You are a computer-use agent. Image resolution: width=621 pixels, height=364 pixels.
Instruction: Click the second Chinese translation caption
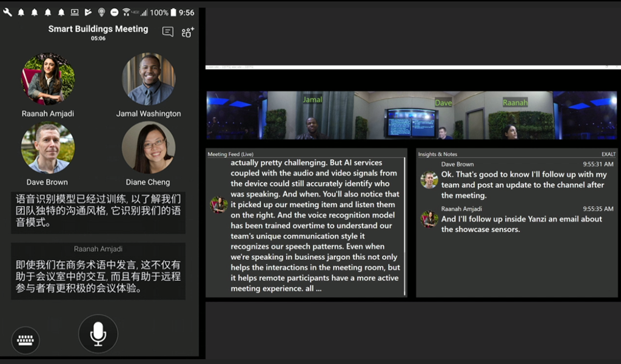[98, 276]
